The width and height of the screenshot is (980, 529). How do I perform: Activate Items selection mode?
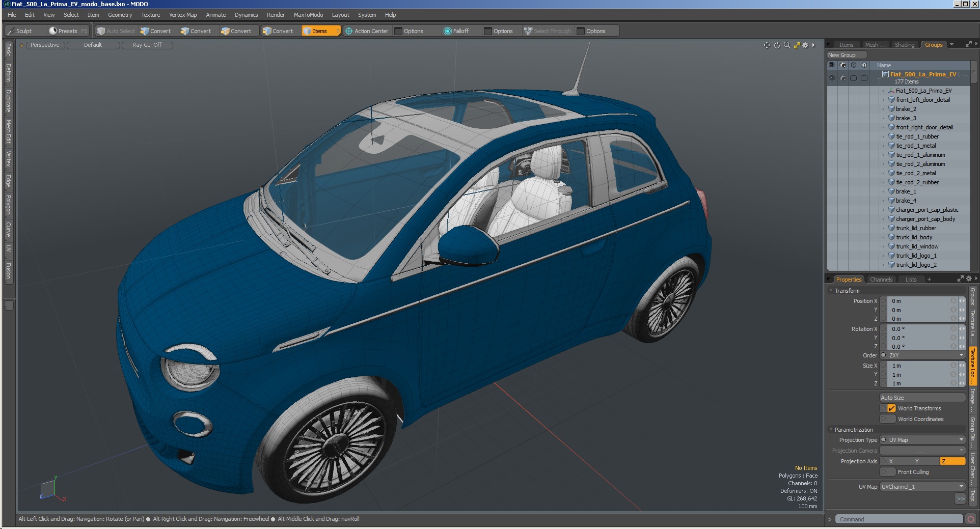point(320,31)
